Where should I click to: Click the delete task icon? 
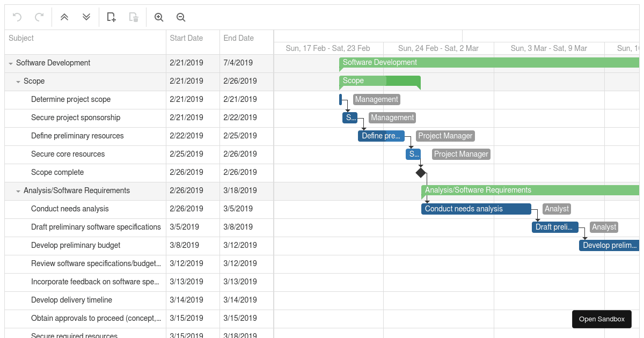pos(133,17)
